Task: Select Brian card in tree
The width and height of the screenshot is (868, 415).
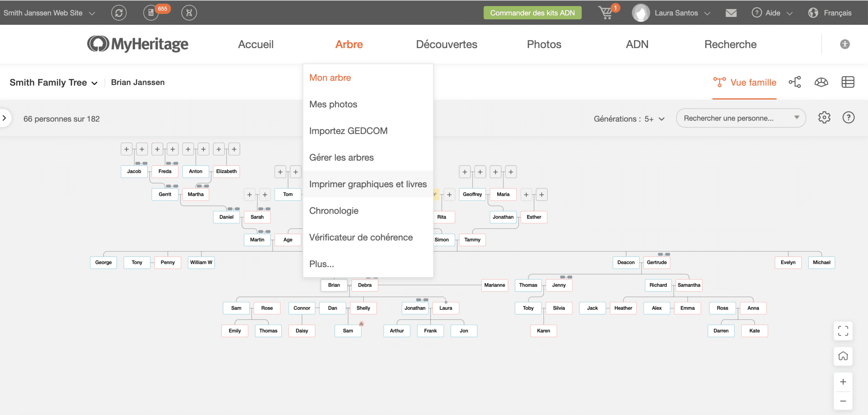Action: tap(334, 285)
